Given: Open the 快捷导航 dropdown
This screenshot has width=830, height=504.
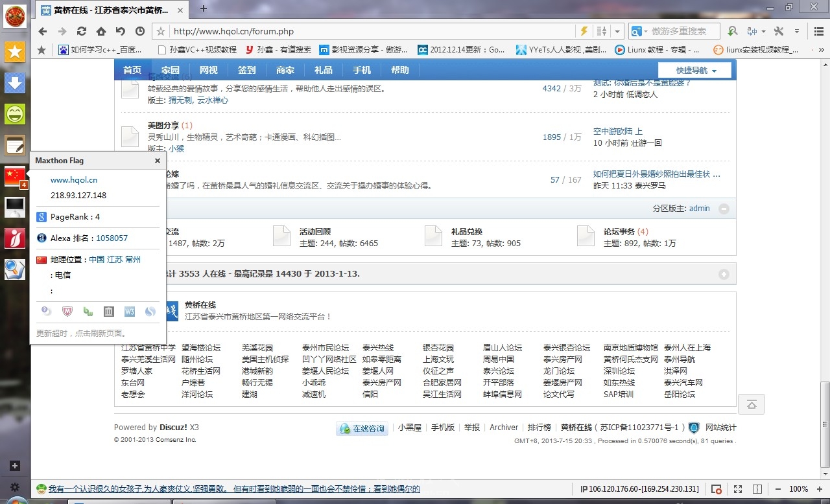Looking at the screenshot, I should click(694, 70).
